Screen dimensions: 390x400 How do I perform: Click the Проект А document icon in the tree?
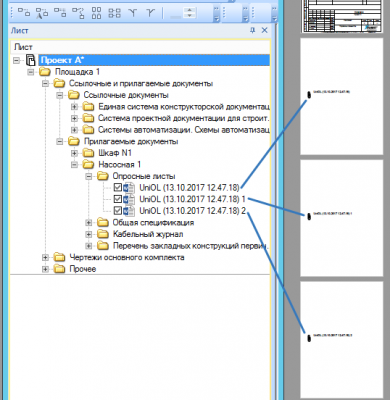click(x=31, y=60)
